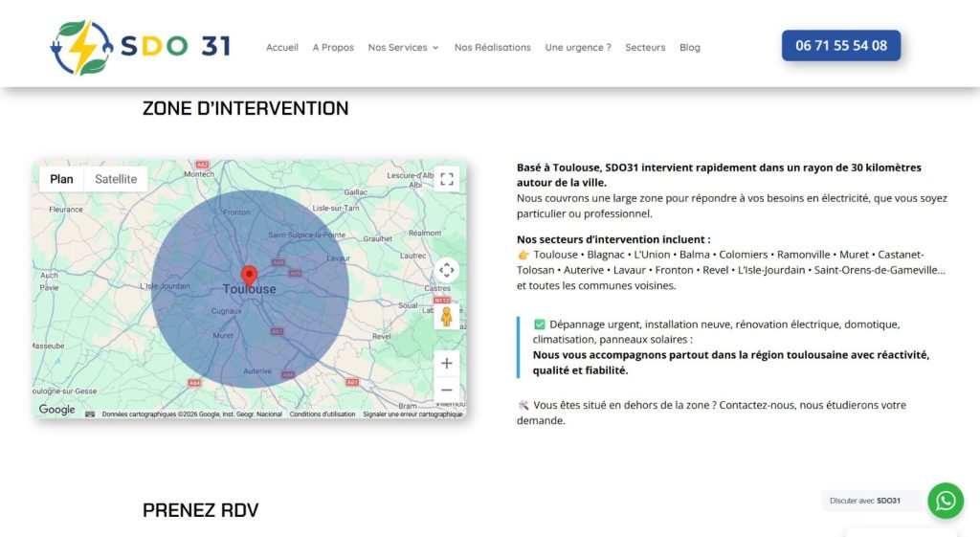The width and height of the screenshot is (980, 537).
Task: Click the SDO 31 logo
Action: click(x=141, y=47)
